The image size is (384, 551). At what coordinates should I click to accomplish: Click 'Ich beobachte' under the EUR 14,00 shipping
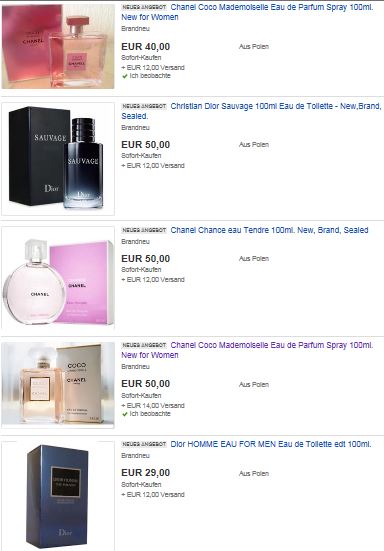click(x=150, y=414)
